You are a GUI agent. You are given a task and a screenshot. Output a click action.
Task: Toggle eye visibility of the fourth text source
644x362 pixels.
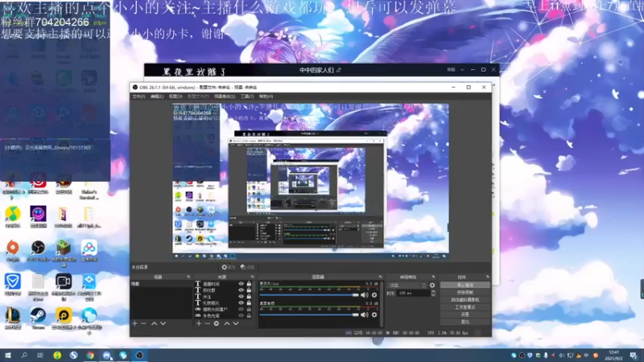coord(241,303)
